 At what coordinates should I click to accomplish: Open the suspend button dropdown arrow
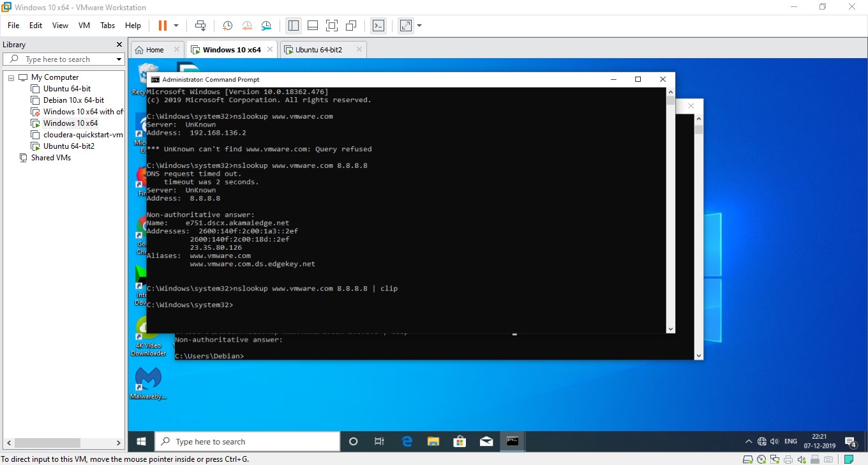coord(176,26)
